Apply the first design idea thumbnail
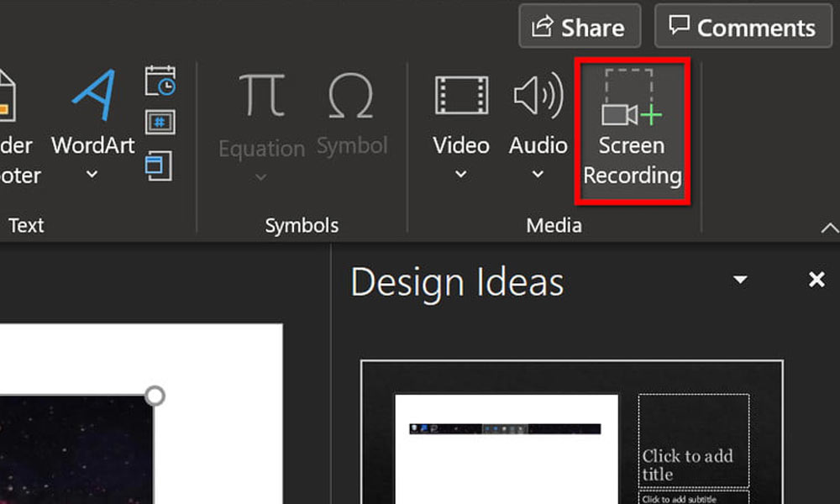Image resolution: width=840 pixels, height=504 pixels. [x=571, y=433]
